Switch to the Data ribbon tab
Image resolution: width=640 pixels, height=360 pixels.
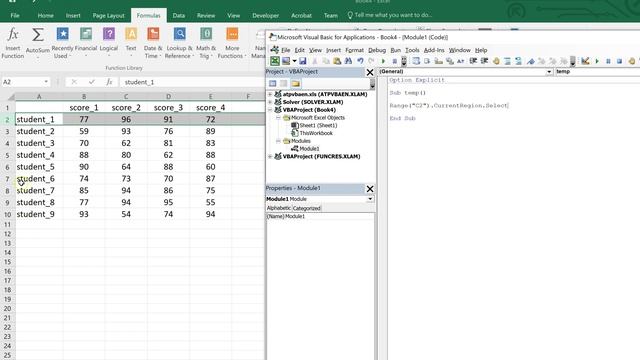click(x=178, y=16)
